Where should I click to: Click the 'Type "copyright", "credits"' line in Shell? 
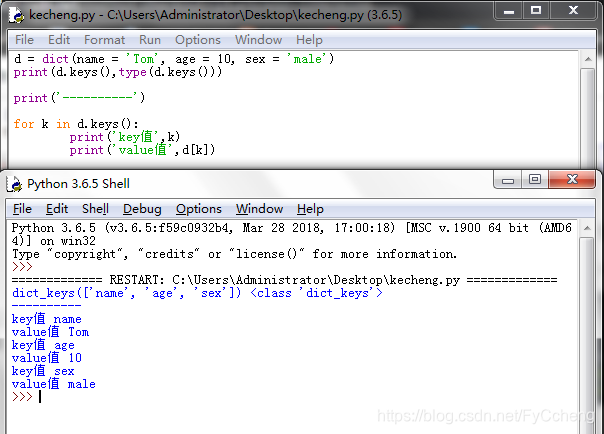[234, 254]
